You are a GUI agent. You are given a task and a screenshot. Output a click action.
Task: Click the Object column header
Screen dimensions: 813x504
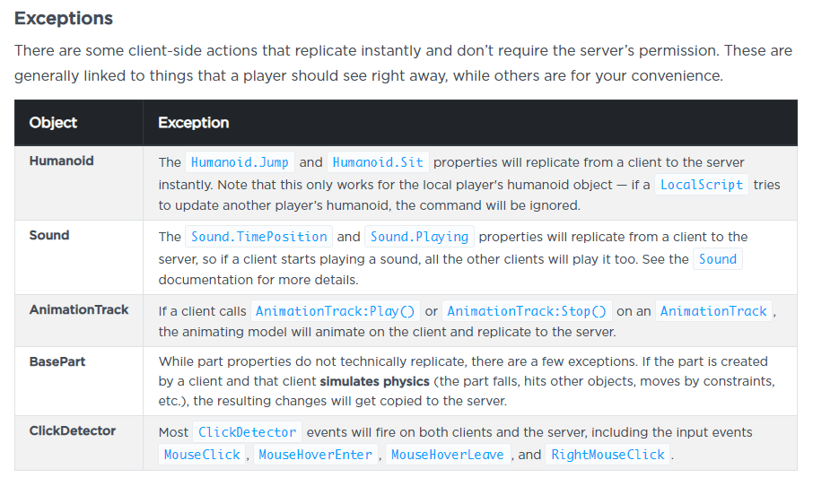pos(53,123)
